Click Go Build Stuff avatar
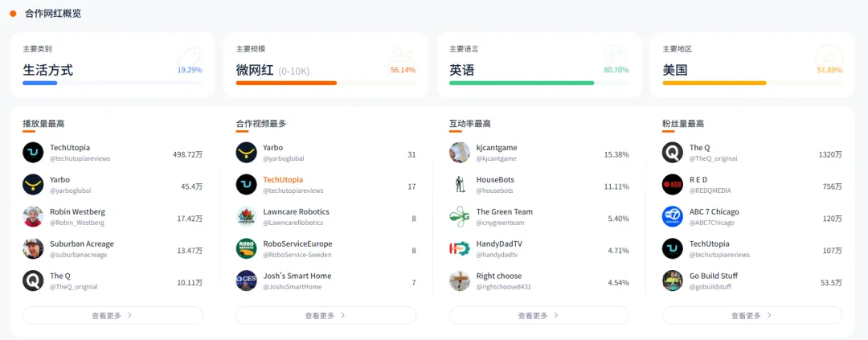868x340 pixels. click(672, 281)
